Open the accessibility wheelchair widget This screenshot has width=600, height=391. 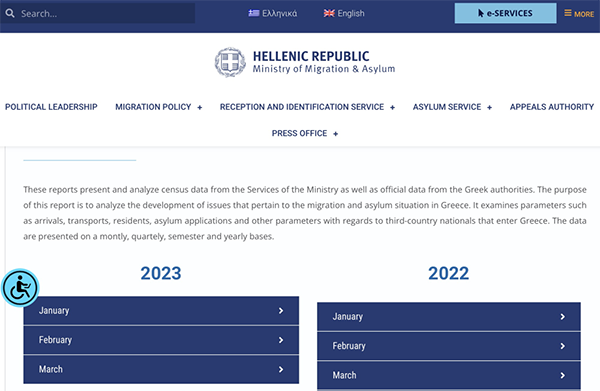pyautogui.click(x=20, y=288)
